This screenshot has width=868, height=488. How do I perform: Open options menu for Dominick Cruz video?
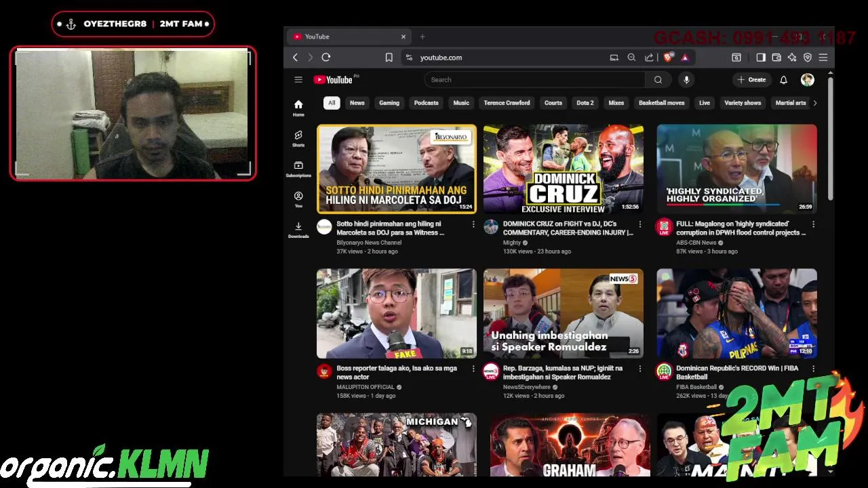[639, 224]
